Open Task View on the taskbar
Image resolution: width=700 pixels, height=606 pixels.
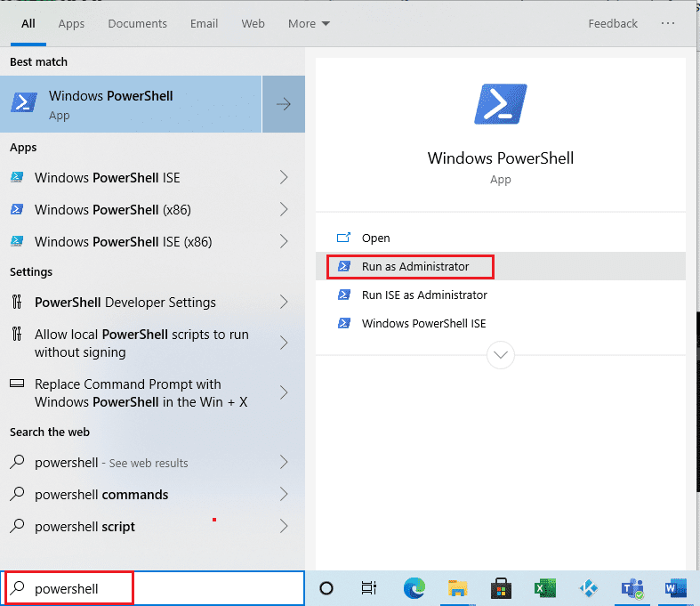pos(369,588)
